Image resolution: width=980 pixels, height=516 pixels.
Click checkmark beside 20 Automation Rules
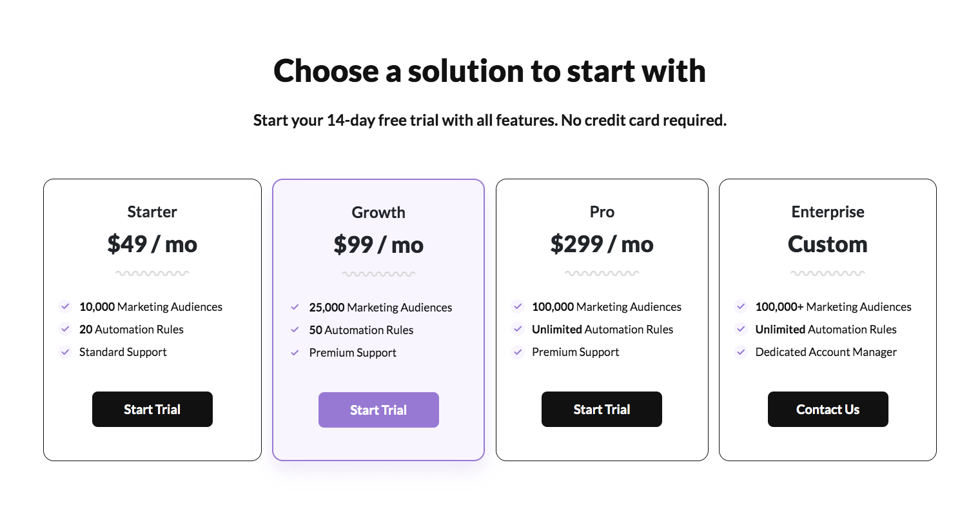pyautogui.click(x=65, y=329)
